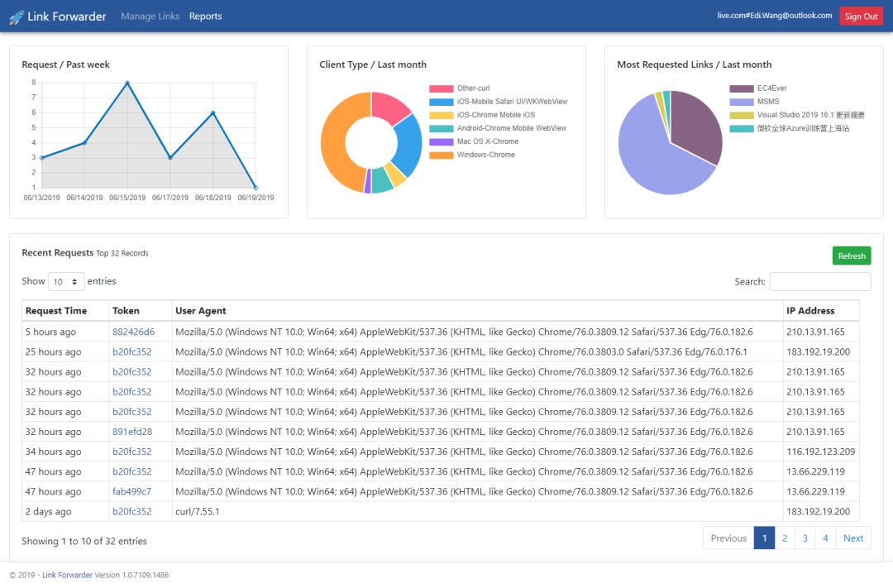Viewport: 893px width, 588px height.
Task: Click the orange Windows-Chrome donut segment
Action: point(334,142)
